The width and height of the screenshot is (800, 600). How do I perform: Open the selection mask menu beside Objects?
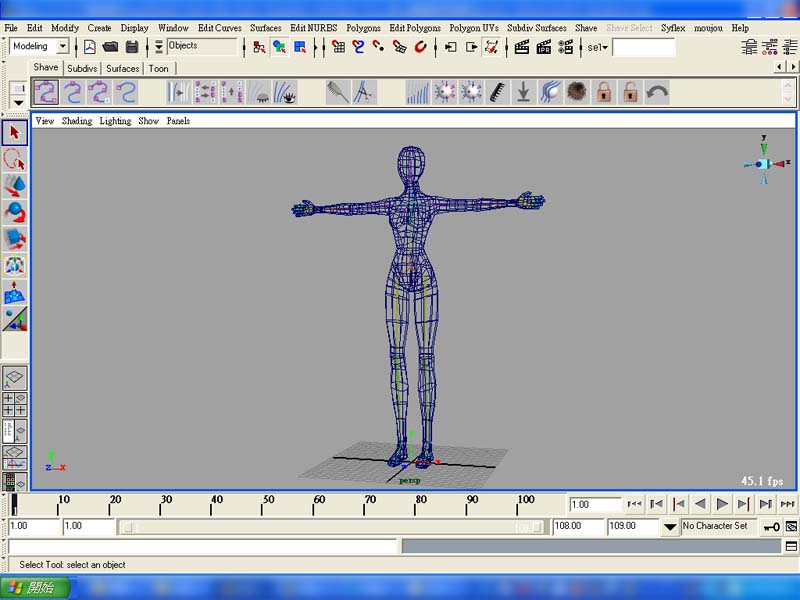(x=159, y=47)
